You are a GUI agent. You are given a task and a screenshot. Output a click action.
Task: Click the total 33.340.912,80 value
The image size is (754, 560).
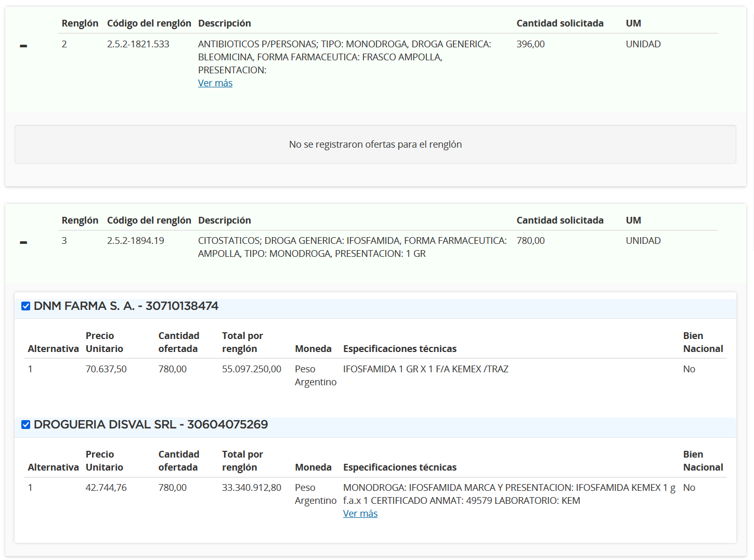click(252, 488)
